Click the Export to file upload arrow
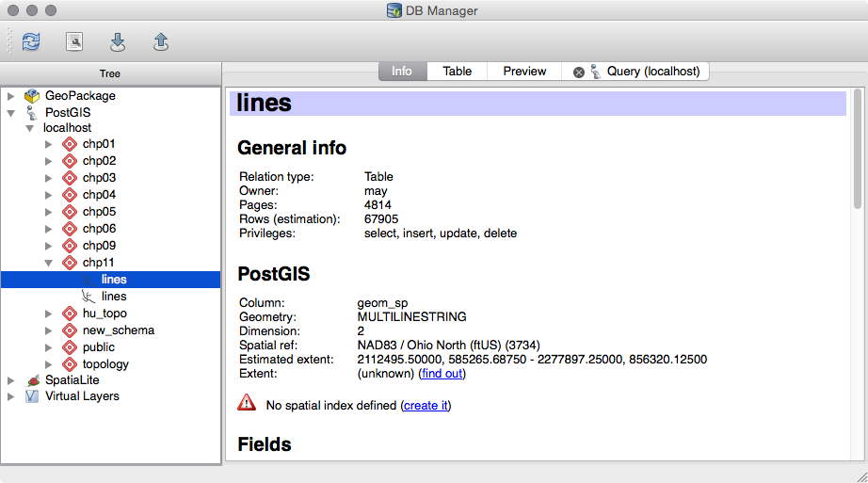Screen dimensions: 868x483 pos(161,41)
